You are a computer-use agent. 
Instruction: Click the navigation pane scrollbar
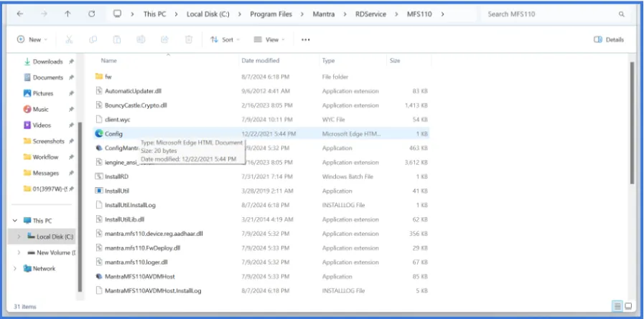pos(80,207)
